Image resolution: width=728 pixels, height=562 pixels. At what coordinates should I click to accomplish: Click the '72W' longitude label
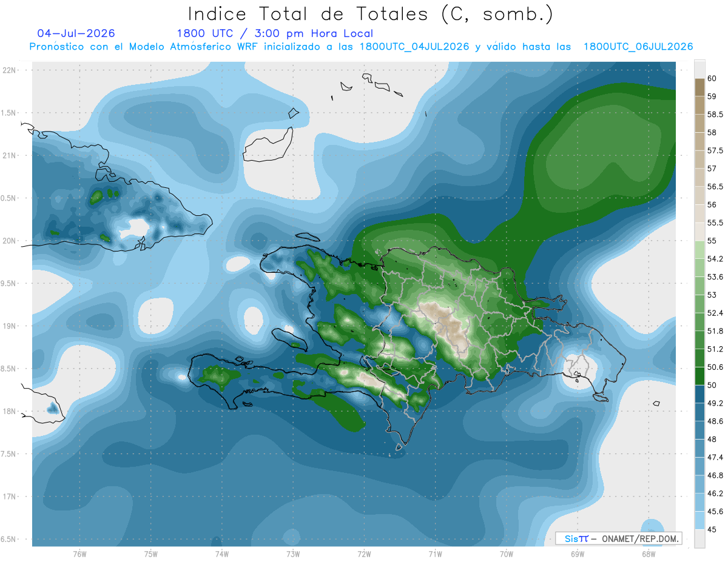364,554
